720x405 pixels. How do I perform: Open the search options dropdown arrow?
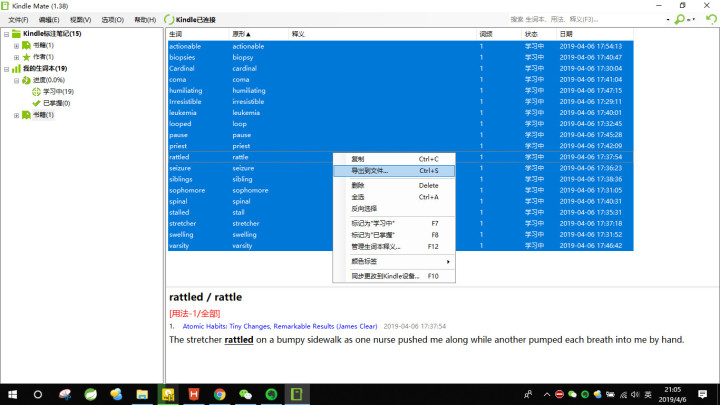691,19
